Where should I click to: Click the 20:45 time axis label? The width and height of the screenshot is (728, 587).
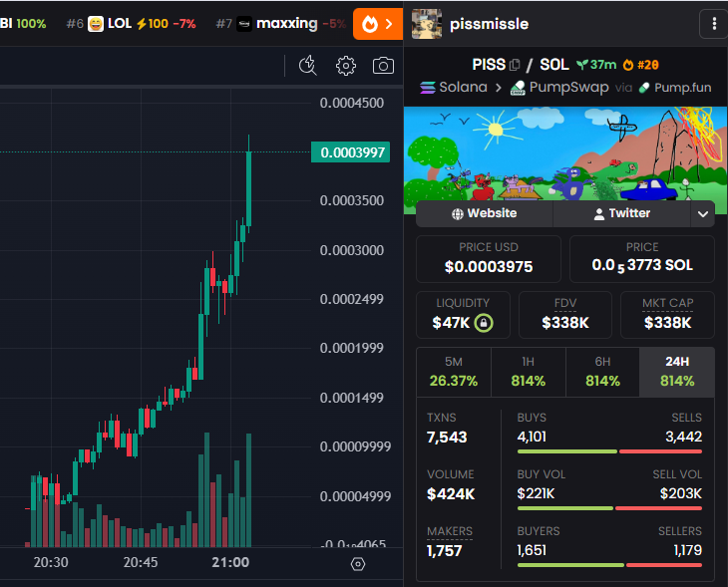pyautogui.click(x=141, y=562)
